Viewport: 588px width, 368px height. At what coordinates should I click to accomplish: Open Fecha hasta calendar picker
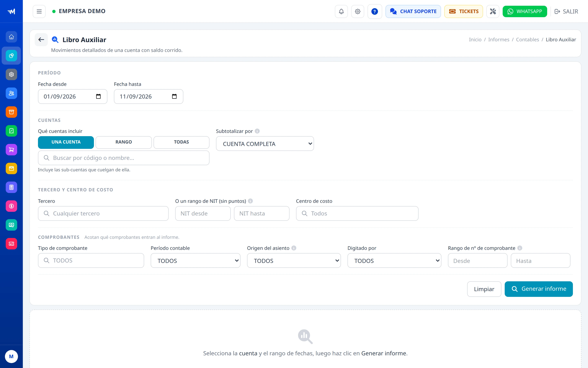(174, 96)
